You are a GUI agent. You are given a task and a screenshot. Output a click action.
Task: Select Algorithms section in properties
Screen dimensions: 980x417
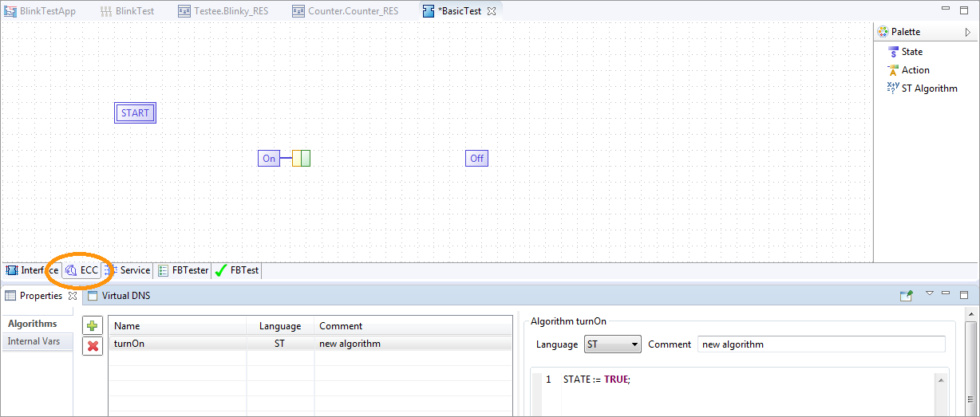click(33, 324)
